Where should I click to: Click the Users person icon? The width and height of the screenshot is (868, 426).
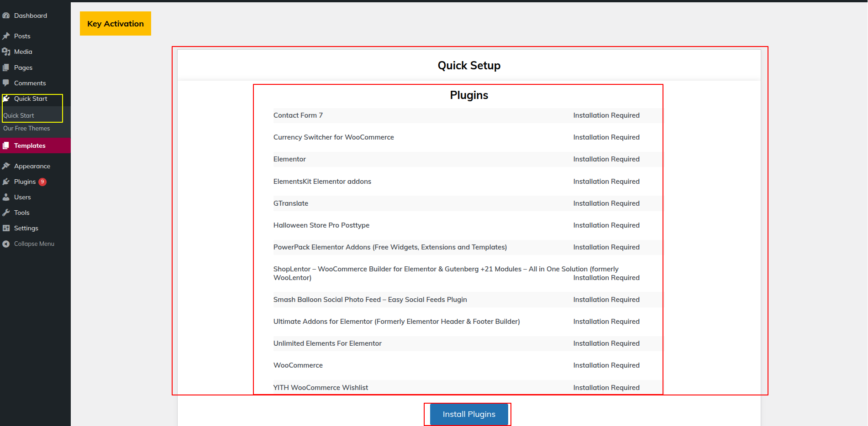(6, 197)
